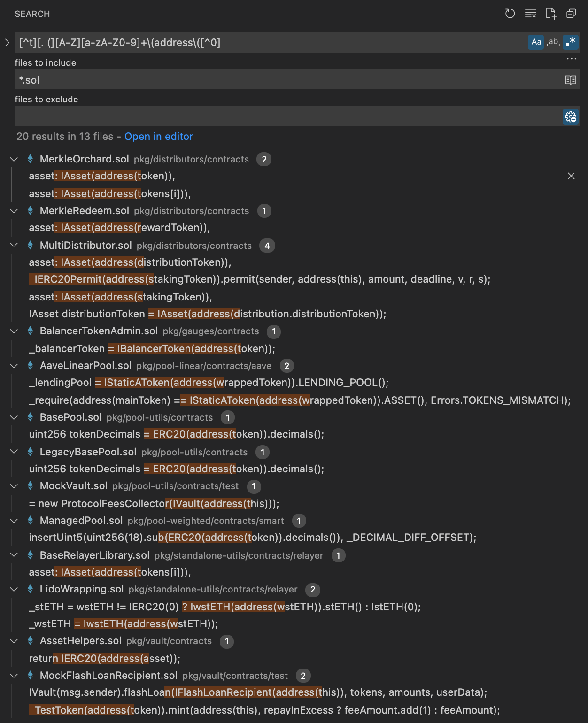The height and width of the screenshot is (723, 588).
Task: Collapse MultiDistributor.sol results
Action: tap(14, 245)
